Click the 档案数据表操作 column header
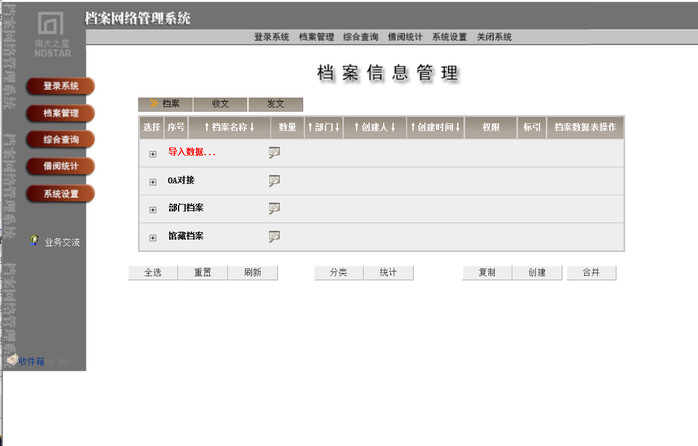Image resolution: width=698 pixels, height=446 pixels. pos(585,127)
